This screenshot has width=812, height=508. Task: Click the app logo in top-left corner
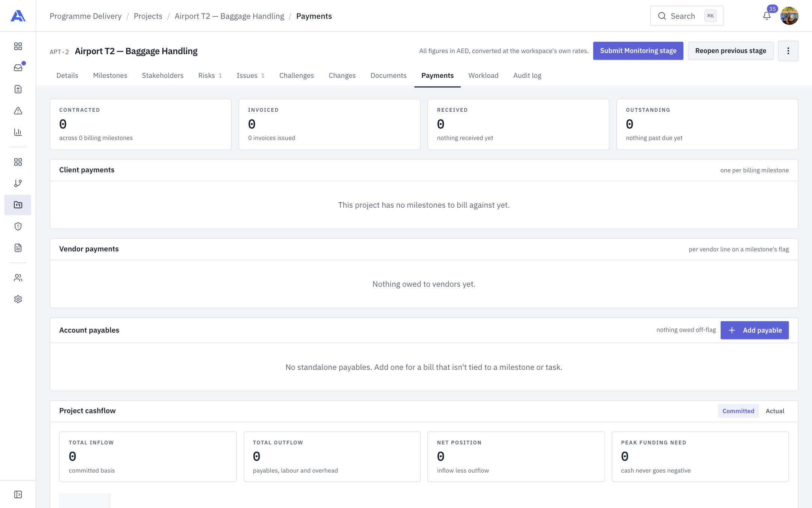18,16
